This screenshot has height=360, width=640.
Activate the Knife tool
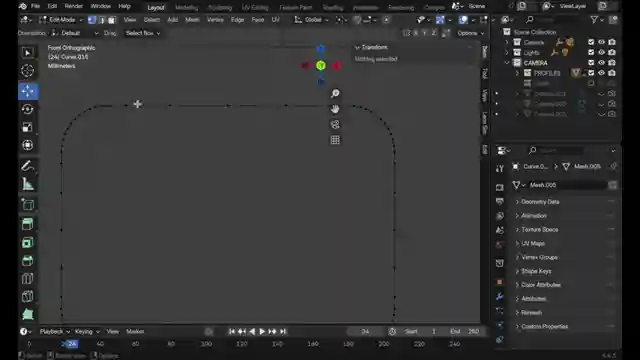coord(27,297)
